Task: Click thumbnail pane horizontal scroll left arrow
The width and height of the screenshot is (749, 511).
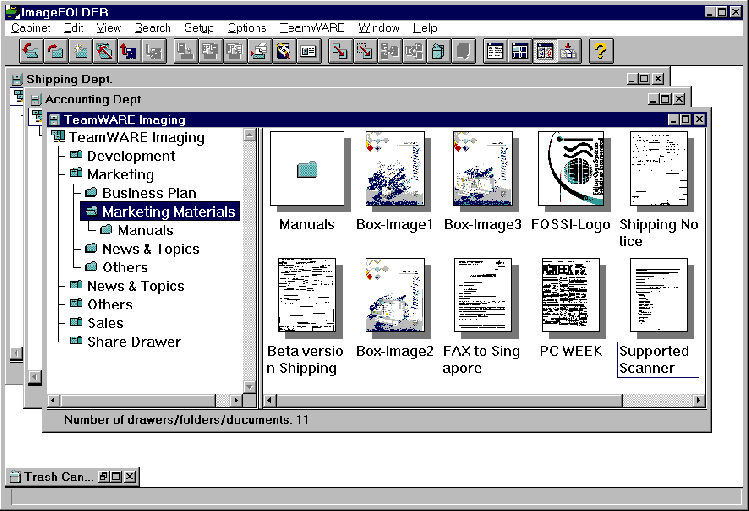Action: tap(269, 400)
